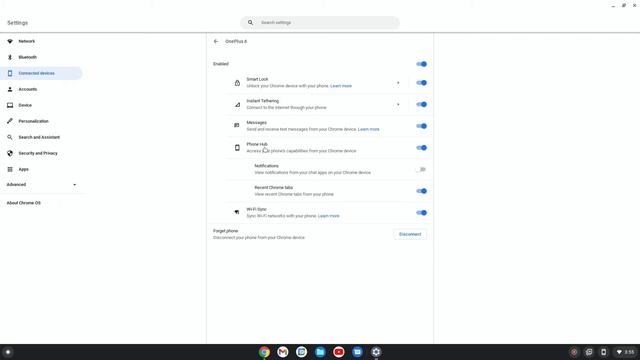Turn off the Smart Lock toggle
The height and width of the screenshot is (360, 640).
(x=421, y=83)
